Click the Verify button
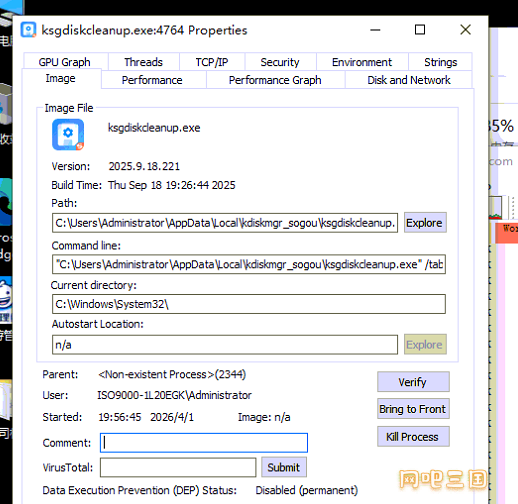The height and width of the screenshot is (504, 518). point(413,382)
